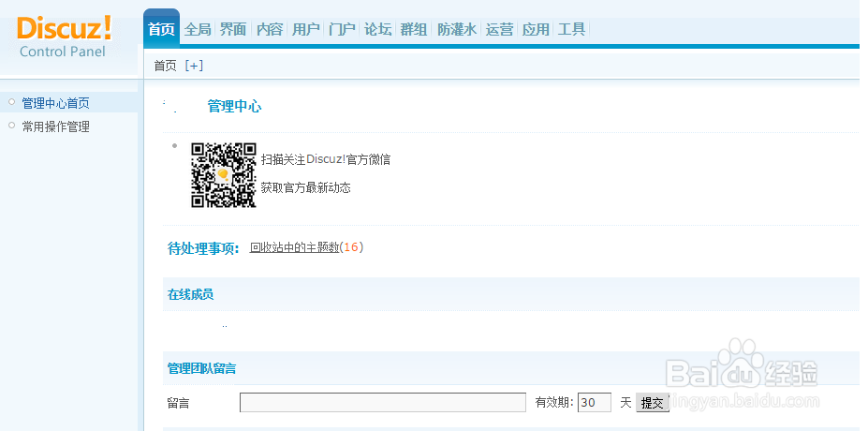Open the 界面 tab
868x431 pixels.
click(233, 29)
